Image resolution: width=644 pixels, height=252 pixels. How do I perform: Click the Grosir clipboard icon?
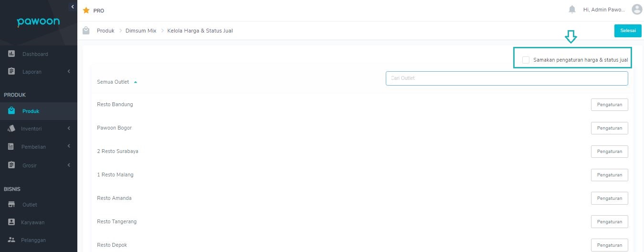(x=12, y=165)
